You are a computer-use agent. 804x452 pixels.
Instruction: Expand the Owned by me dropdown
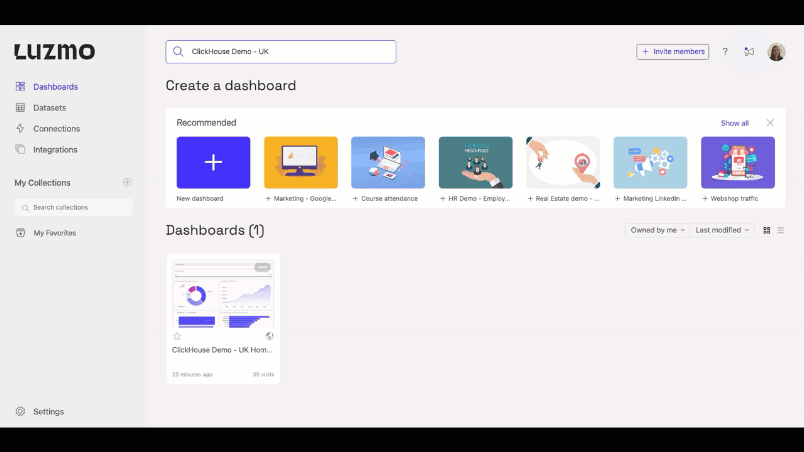pos(657,230)
